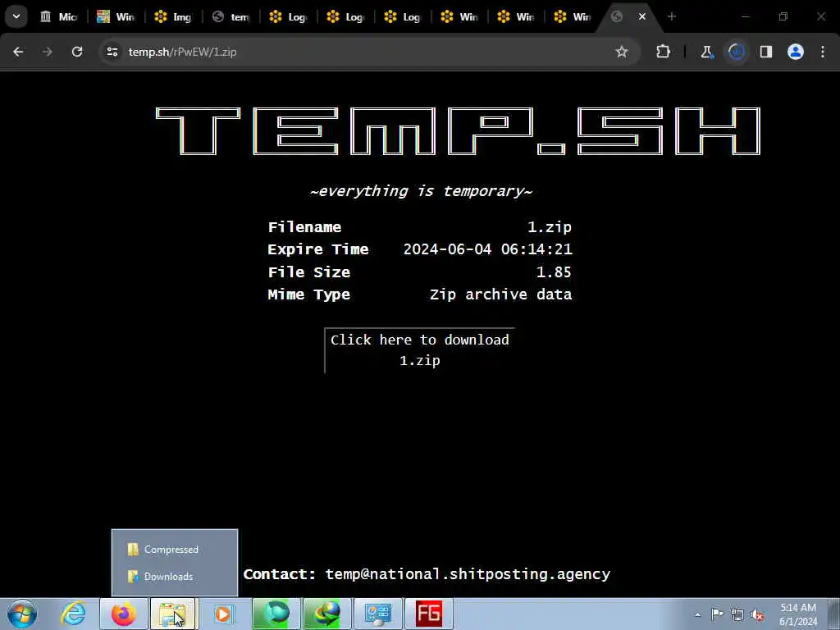The image size is (840, 630).
Task: Switch to first Win tab with colorful icon
Action: pyautogui.click(x=116, y=16)
